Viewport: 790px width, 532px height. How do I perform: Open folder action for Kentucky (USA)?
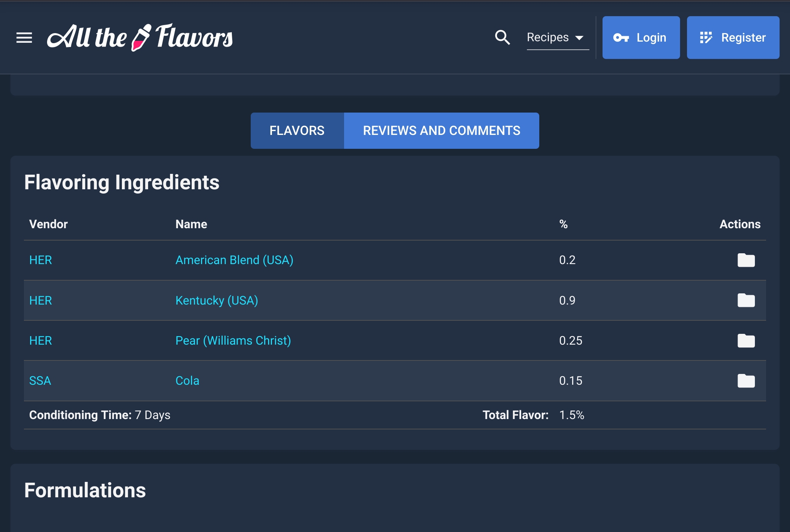[x=746, y=300]
